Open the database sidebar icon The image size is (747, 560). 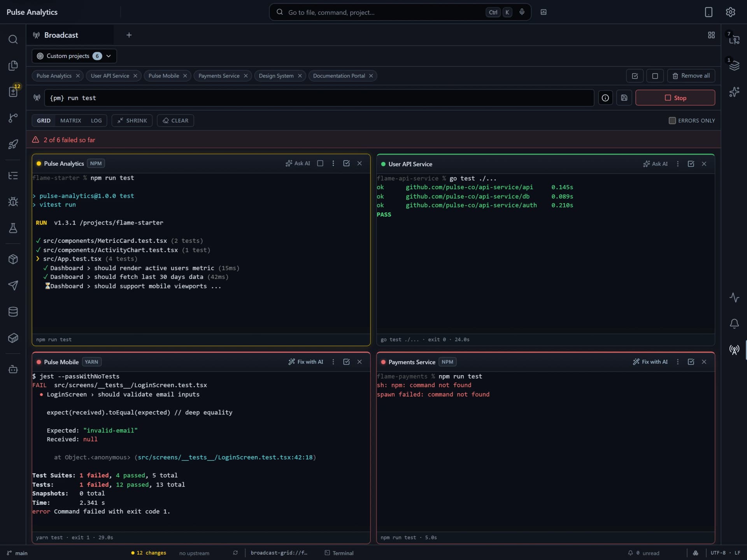[x=13, y=312]
